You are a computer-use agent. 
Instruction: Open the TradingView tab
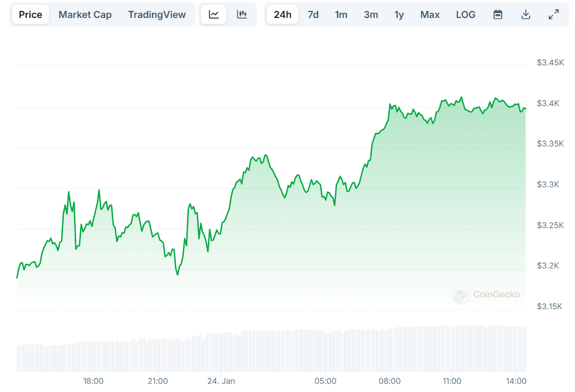[157, 15]
